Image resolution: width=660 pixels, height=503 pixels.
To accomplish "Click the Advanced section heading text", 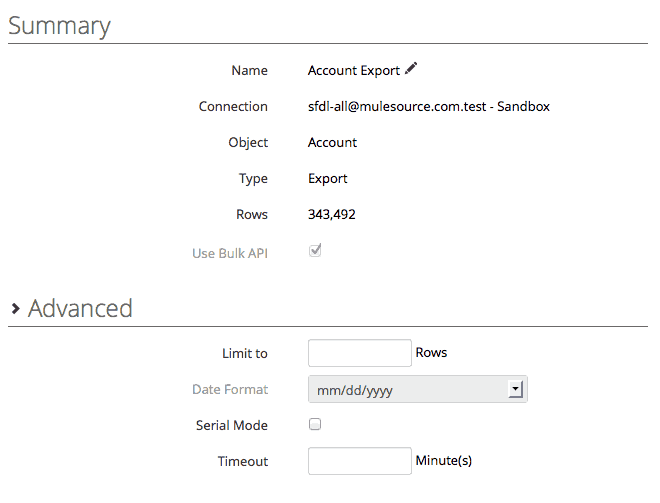I will (80, 308).
